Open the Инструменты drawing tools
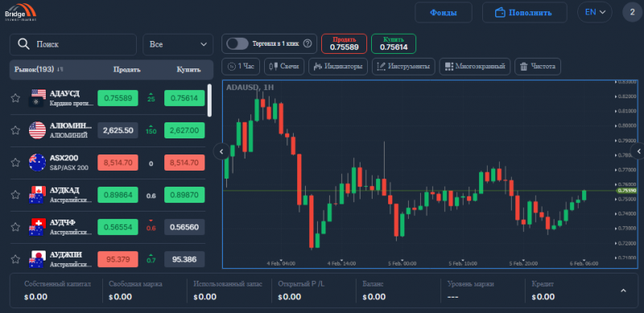Screen dimensions: 644x313 (403, 66)
